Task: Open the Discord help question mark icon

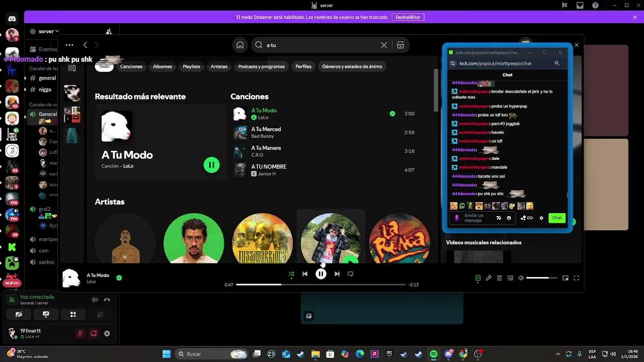Action: [596, 6]
